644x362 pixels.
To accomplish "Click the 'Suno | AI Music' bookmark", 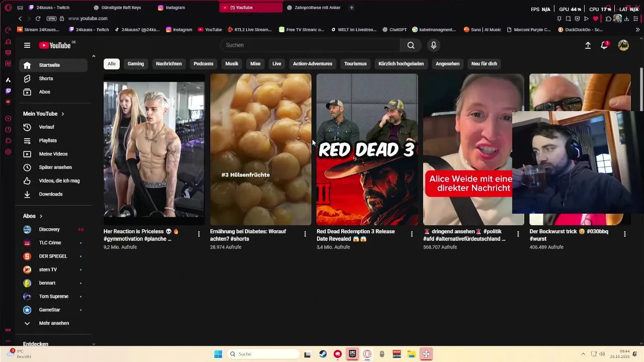I will (x=482, y=30).
